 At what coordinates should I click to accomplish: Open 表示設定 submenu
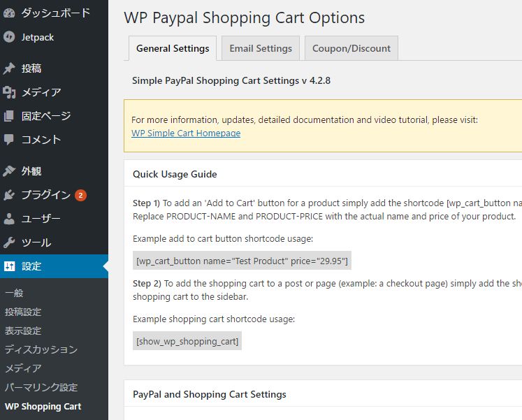[23, 331]
